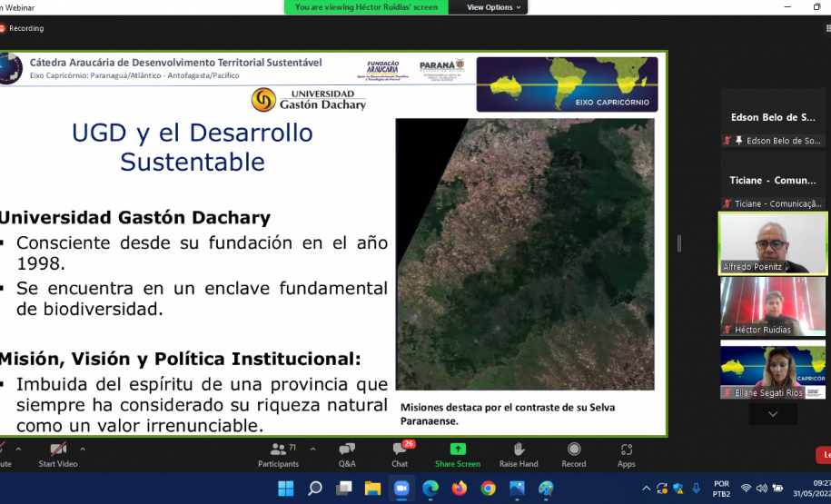Open Firefox from the taskbar
The height and width of the screenshot is (504, 831).
460,489
